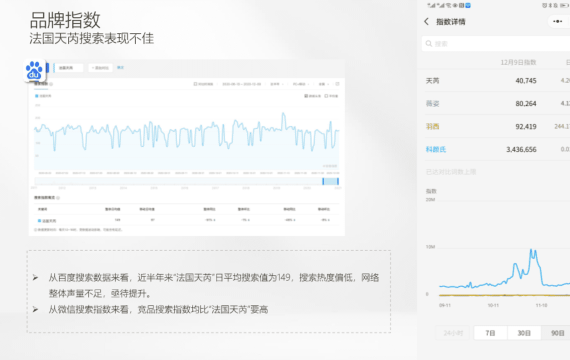Click the left handle of the timeline range slider
Screen dimensions: 570x360
tap(323, 181)
